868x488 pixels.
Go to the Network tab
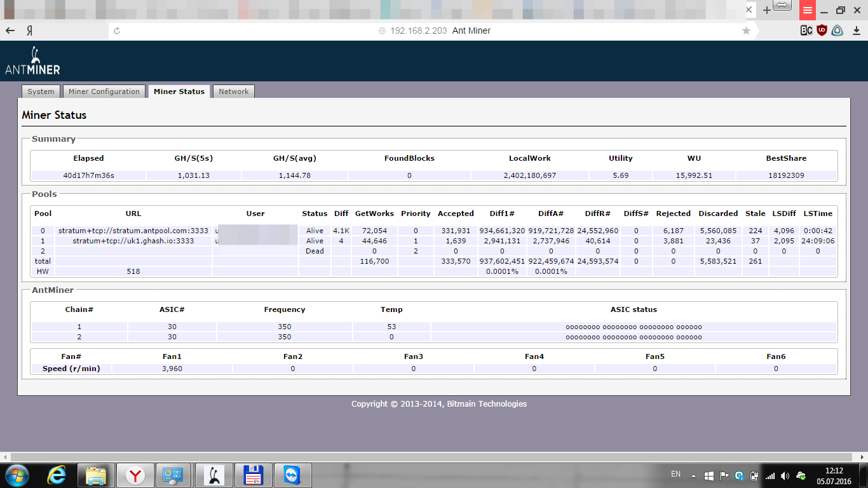coord(233,91)
